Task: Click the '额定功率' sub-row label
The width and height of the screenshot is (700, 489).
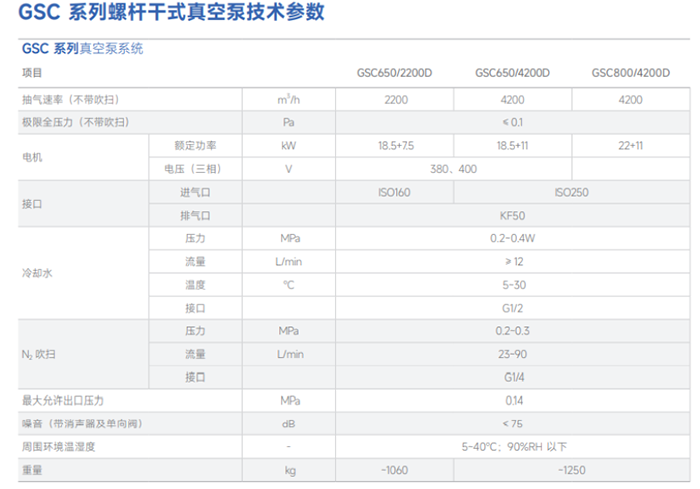Action: [x=195, y=146]
